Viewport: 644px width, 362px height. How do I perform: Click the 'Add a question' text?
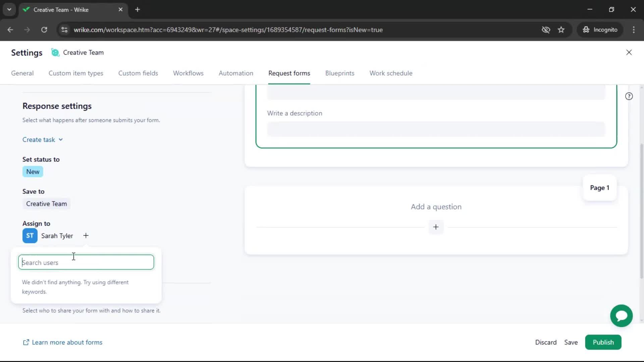pos(436,207)
